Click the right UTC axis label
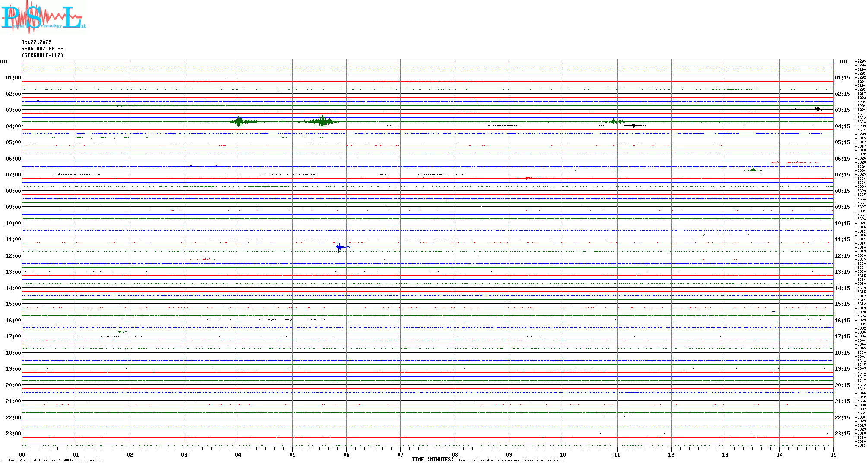The image size is (868, 466). [844, 62]
